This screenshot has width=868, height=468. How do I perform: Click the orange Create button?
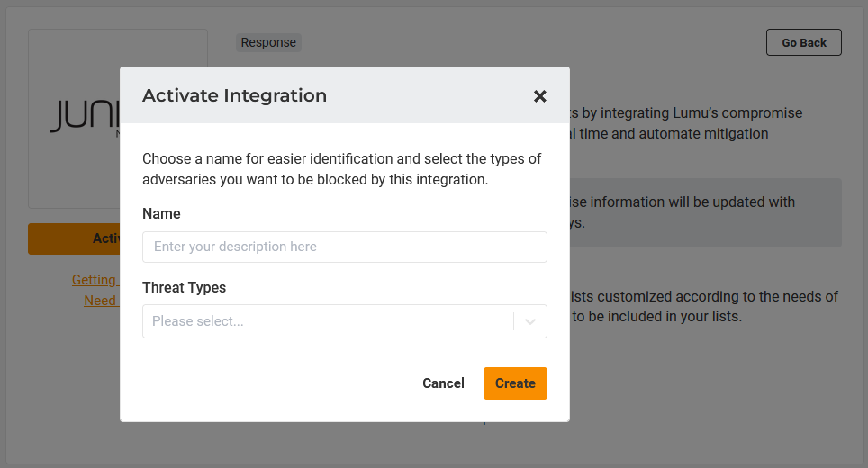[x=515, y=383]
